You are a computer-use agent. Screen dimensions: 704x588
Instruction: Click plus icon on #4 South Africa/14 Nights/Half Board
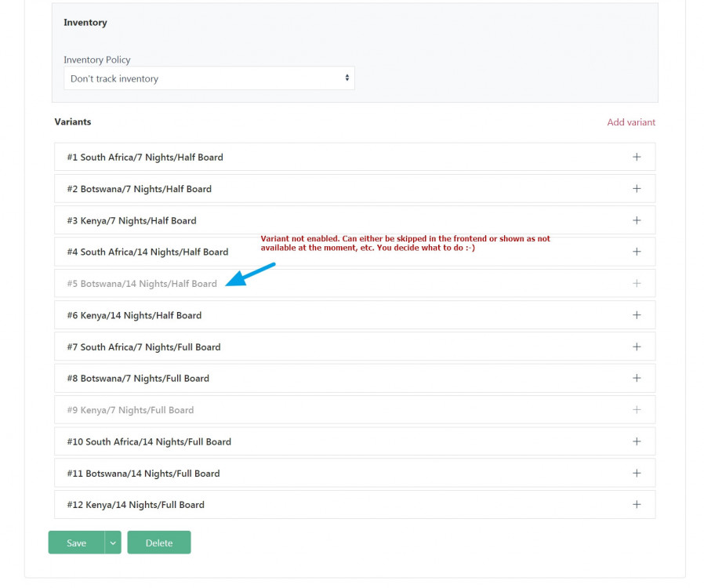tap(637, 252)
